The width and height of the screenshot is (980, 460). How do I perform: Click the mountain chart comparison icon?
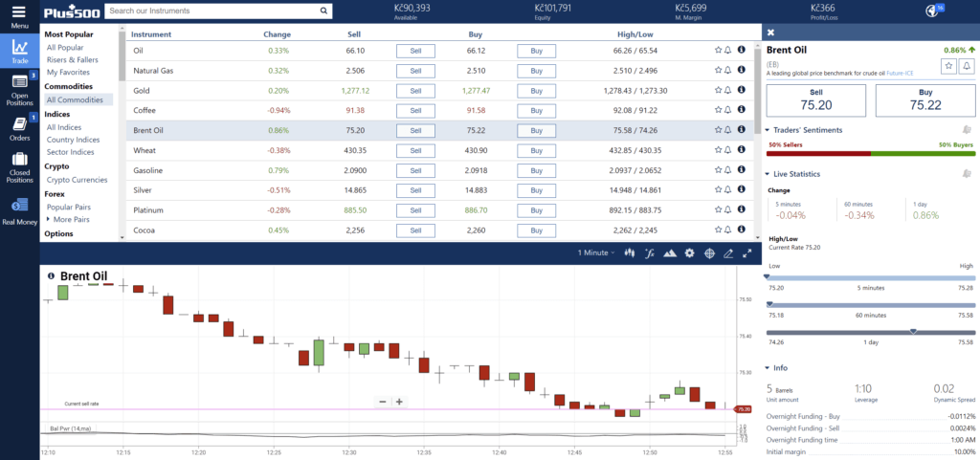(669, 252)
